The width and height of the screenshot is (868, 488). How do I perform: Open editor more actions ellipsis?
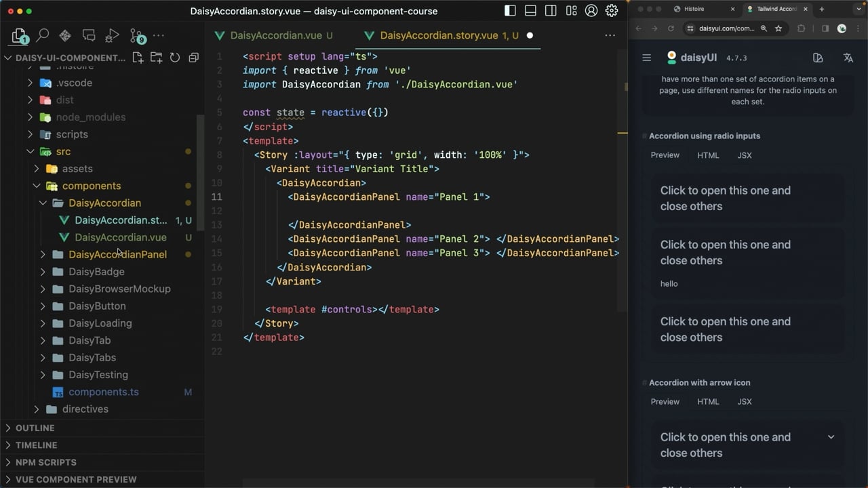pos(610,35)
